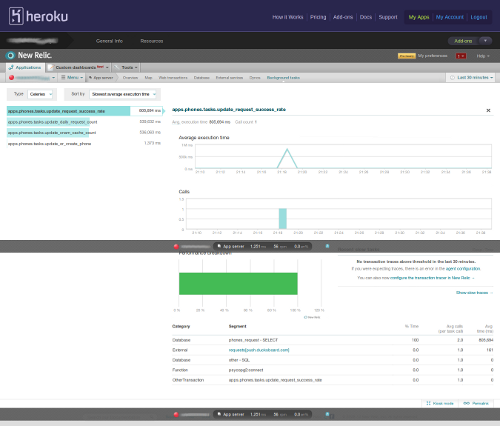Click the Pricing link
The width and height of the screenshot is (500, 426).
318,17
